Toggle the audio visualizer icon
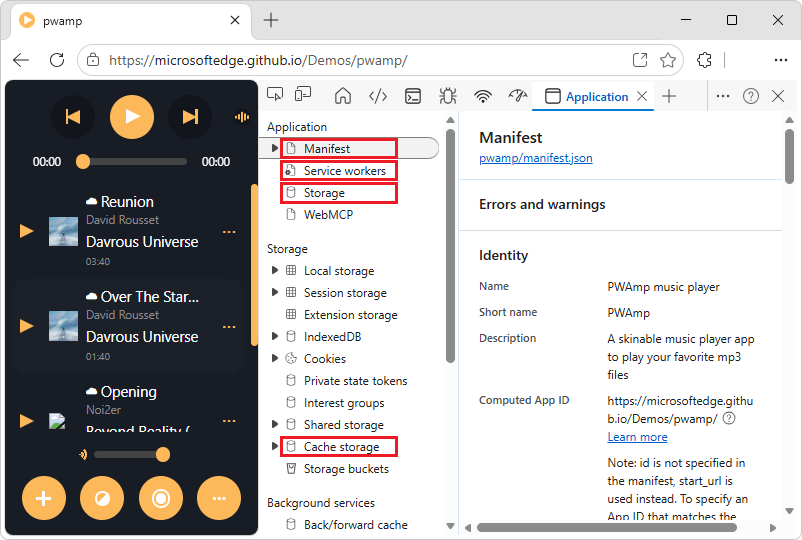Image resolution: width=802 pixels, height=540 pixels. [241, 117]
